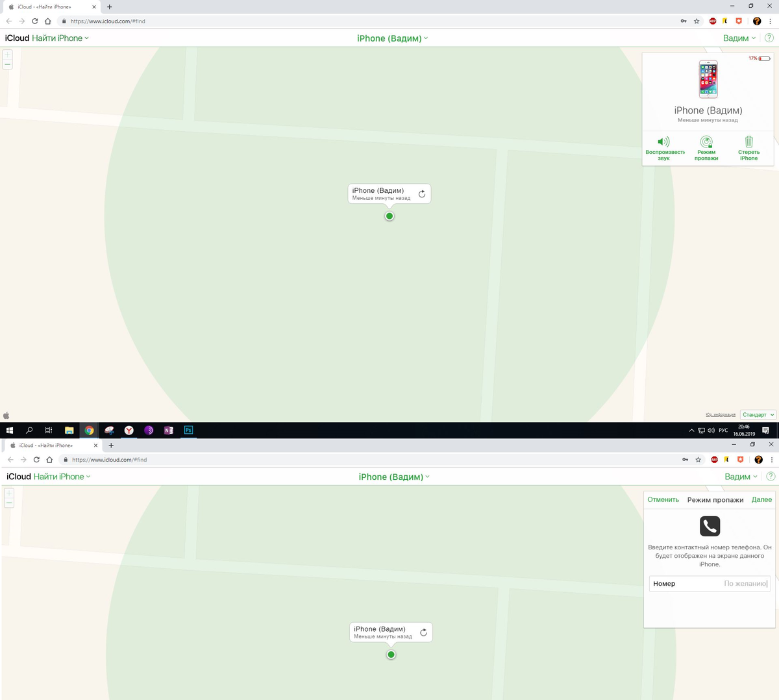Open help question mark in top window
The image size is (779, 700).
point(769,38)
